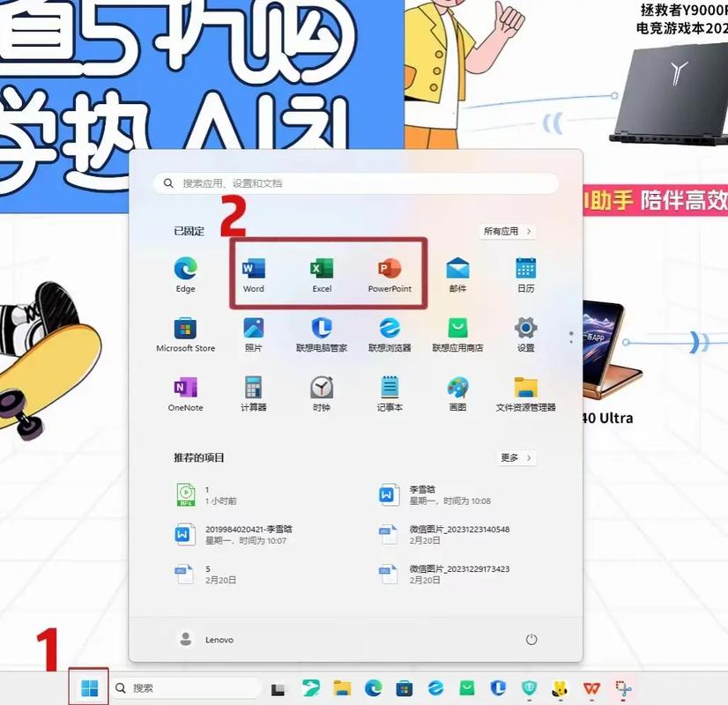Open the 日历 (Calendar) app
Image resolution: width=728 pixels, height=705 pixels.
[526, 269]
